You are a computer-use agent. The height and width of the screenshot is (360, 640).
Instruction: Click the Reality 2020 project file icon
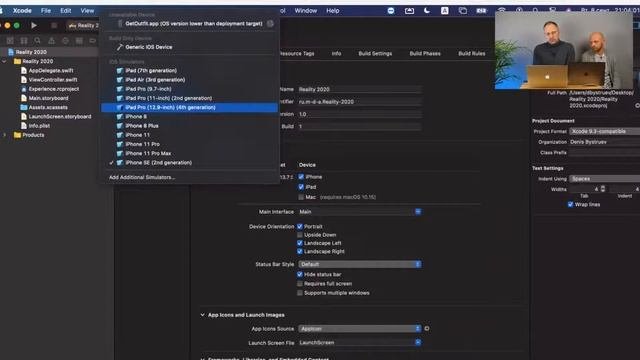(11, 52)
